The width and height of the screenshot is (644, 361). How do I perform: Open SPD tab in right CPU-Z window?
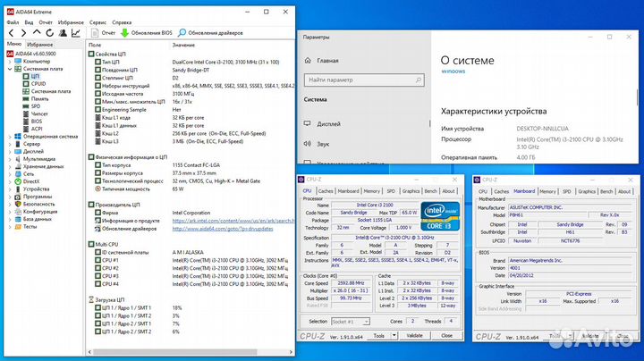pyautogui.click(x=567, y=191)
